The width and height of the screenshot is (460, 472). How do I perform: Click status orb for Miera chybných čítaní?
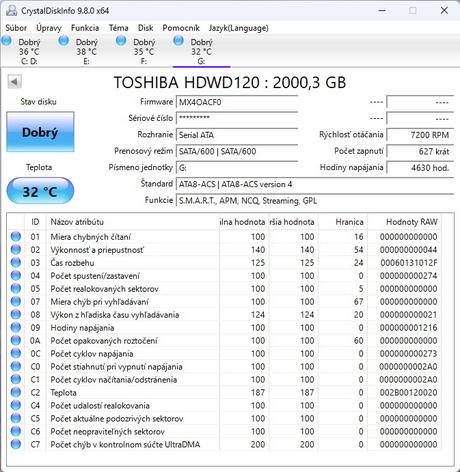(16, 237)
